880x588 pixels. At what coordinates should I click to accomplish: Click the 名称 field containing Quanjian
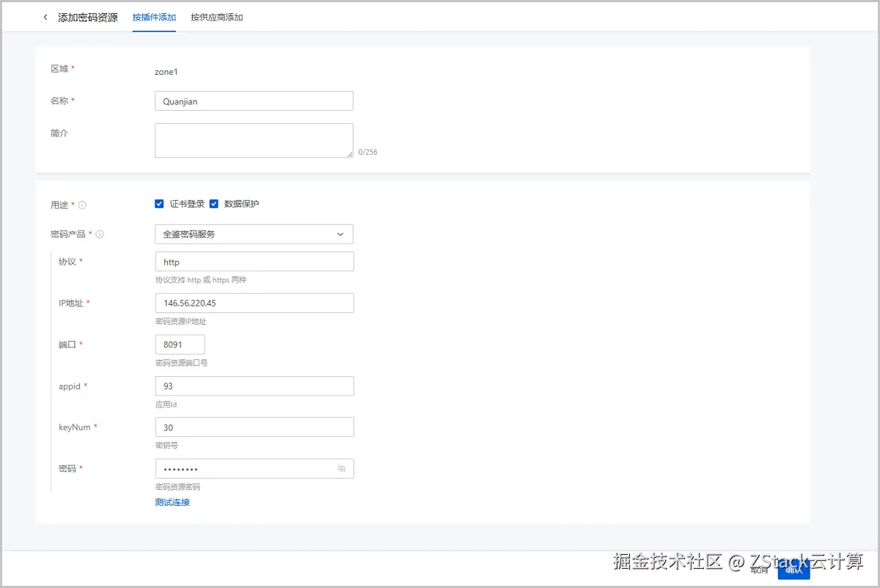[x=254, y=100]
